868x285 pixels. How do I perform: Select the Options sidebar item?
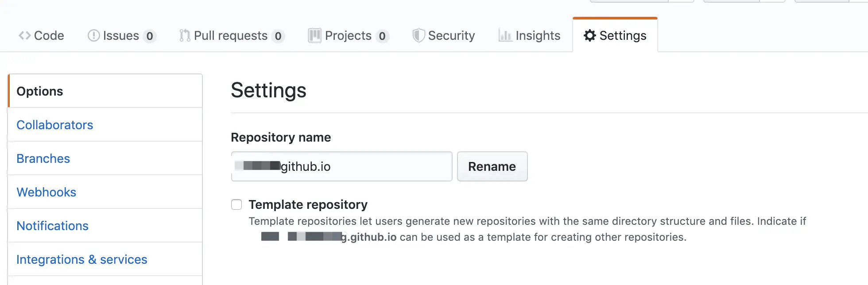pos(40,91)
